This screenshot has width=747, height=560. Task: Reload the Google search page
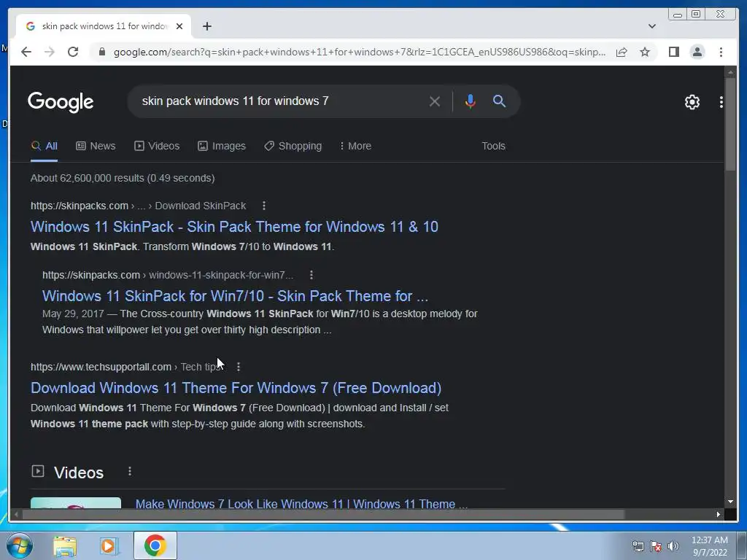[x=73, y=52]
